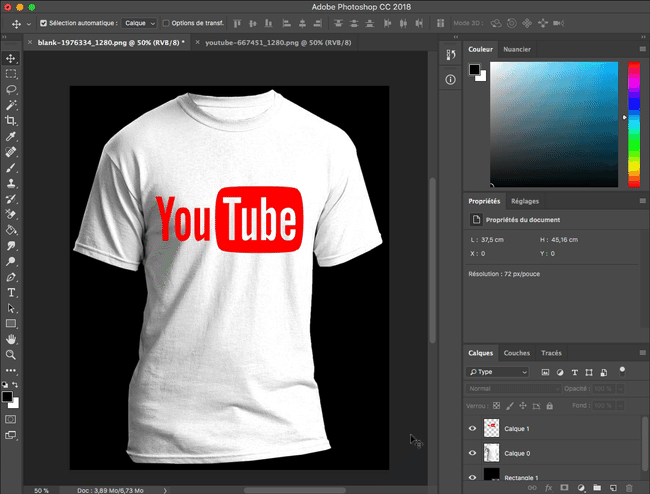Create a new layer group folder
Screen dimensions: 650x494
(597, 488)
